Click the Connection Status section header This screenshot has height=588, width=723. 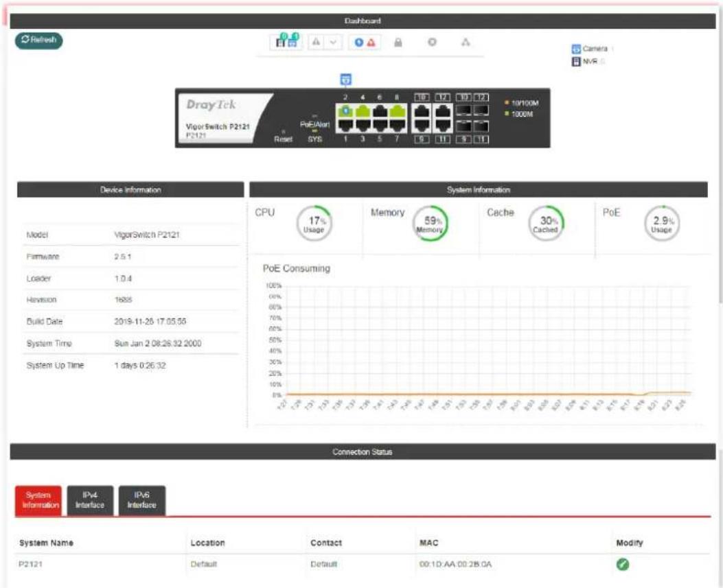(363, 452)
